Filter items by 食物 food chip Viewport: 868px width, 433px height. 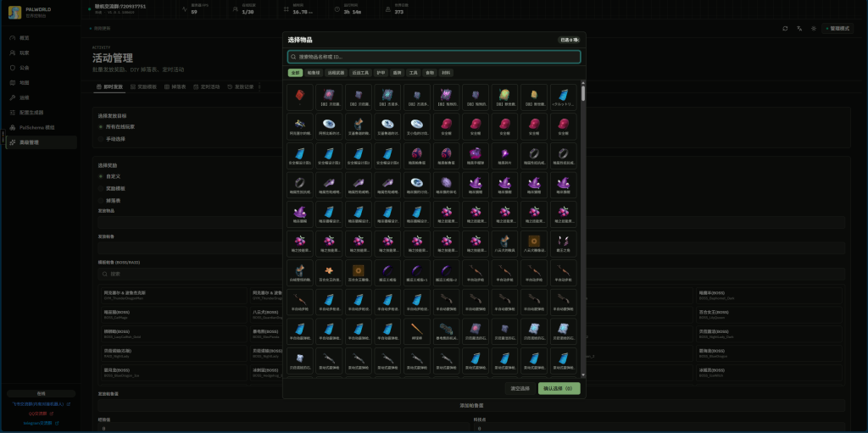point(430,73)
